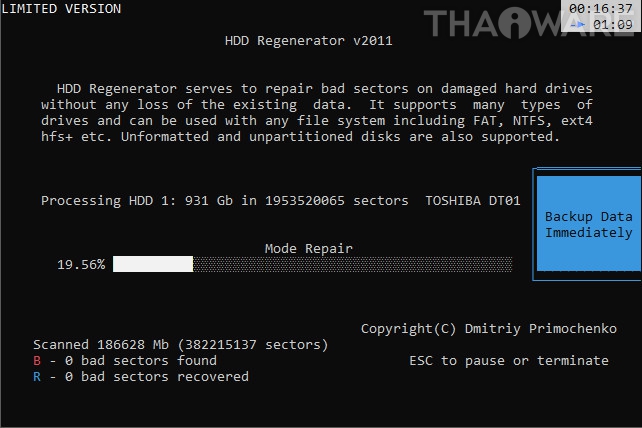Click the Backup Data Immediately box
The width and height of the screenshot is (642, 428).
(x=588, y=224)
